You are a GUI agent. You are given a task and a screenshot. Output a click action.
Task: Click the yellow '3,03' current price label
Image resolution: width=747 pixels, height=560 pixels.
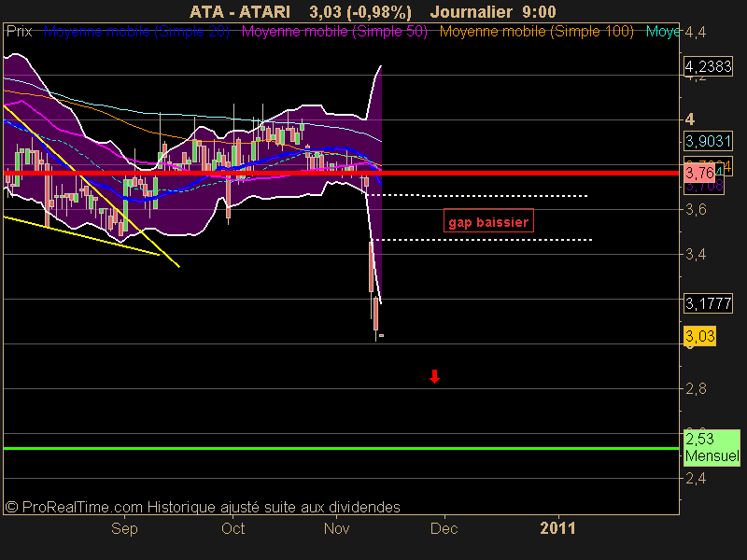(699, 336)
